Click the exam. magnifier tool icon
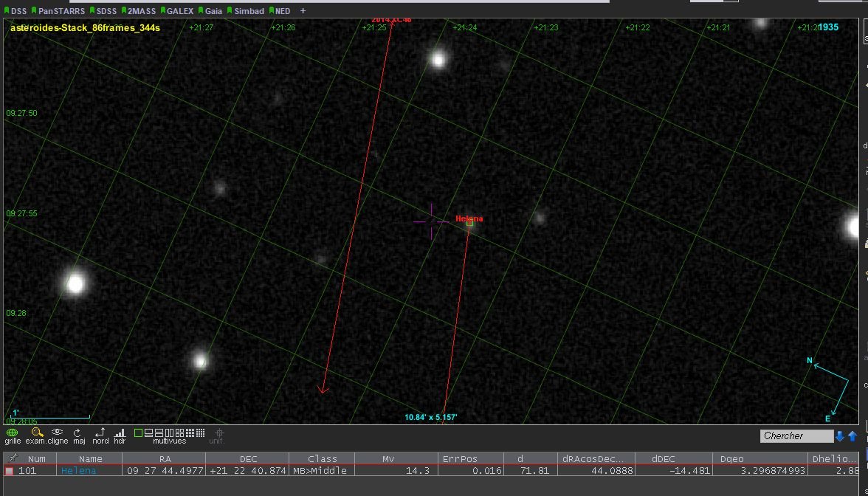The height and width of the screenshot is (496, 868). 36,433
